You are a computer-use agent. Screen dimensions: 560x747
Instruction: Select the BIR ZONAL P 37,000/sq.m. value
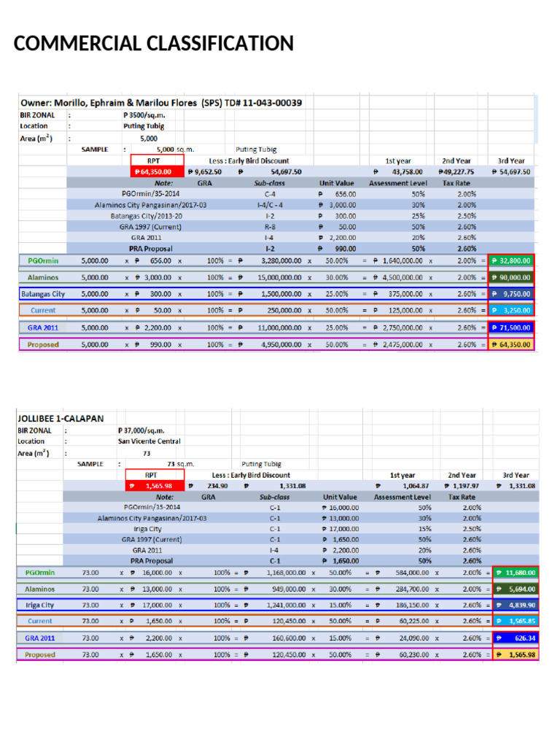click(141, 430)
